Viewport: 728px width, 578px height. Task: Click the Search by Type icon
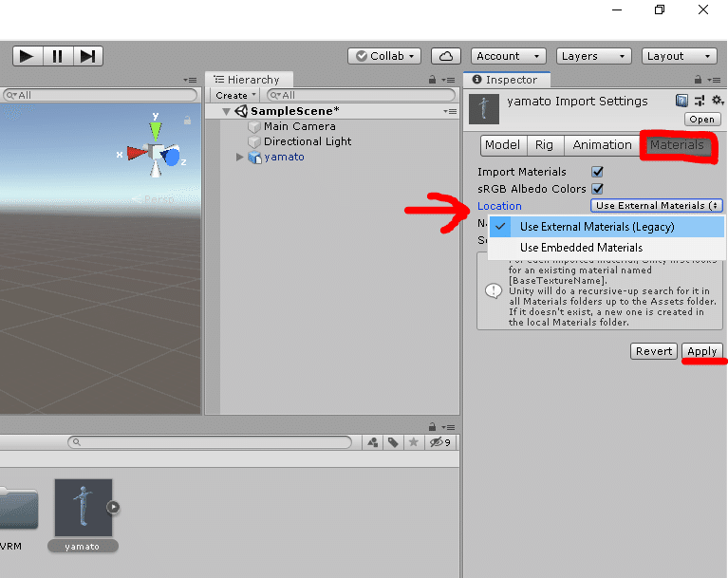(372, 442)
